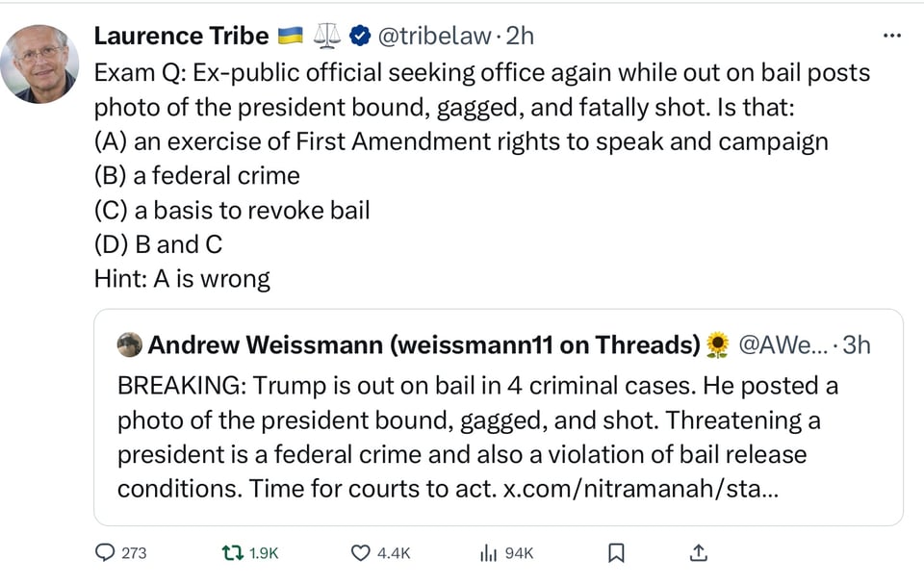Screen dimensions: 924x585
Task: Click the Exam Q tweet text
Action: click(462, 142)
